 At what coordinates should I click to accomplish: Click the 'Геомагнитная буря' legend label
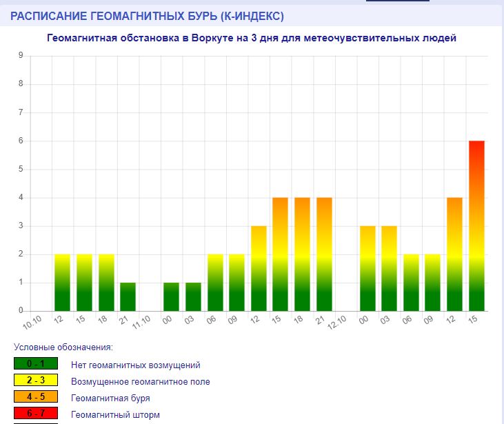coord(110,398)
